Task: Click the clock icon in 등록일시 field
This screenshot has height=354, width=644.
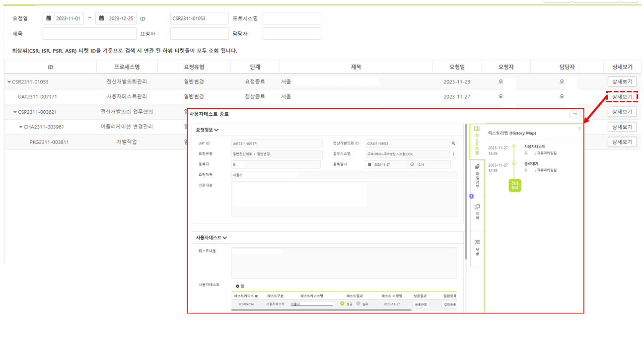Action: point(412,164)
